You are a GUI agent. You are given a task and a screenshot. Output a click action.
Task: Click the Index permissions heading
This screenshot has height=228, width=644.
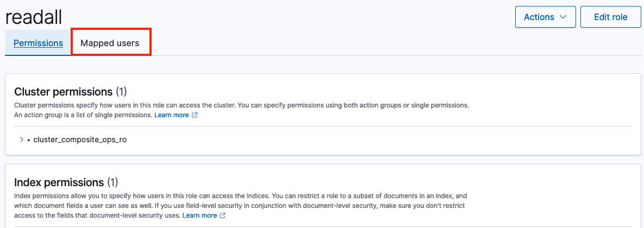tap(59, 182)
